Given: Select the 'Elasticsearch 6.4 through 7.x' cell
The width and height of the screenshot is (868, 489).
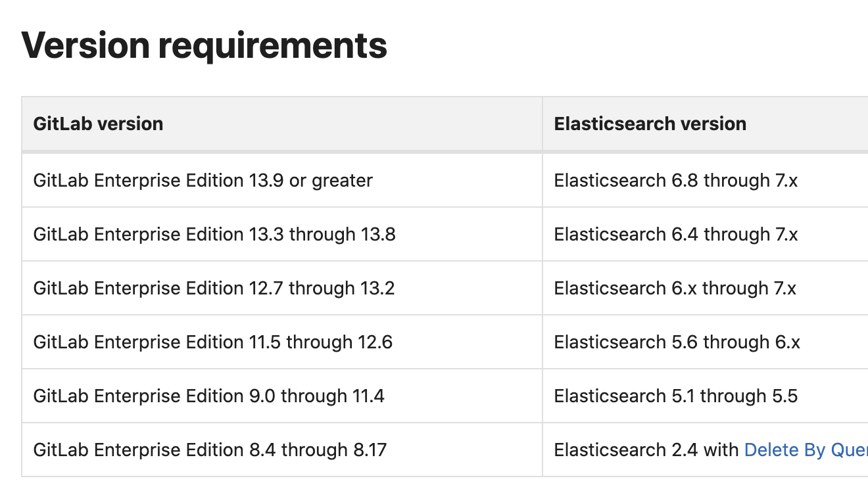Looking at the screenshot, I should [x=675, y=234].
